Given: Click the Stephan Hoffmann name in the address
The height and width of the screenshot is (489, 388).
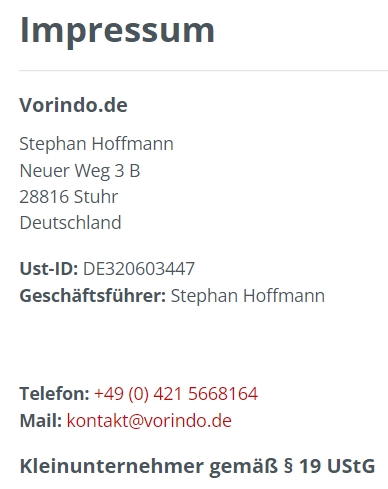Looking at the screenshot, I should [97, 144].
